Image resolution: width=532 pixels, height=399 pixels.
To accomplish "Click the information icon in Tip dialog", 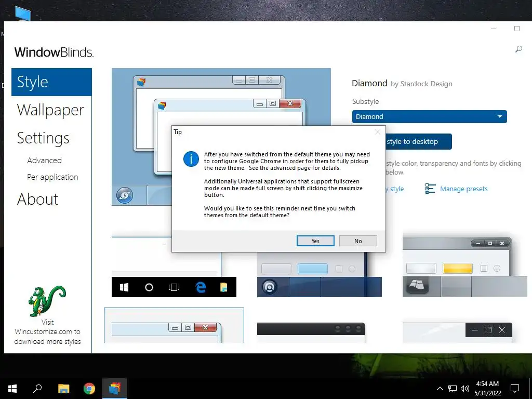I will (191, 159).
